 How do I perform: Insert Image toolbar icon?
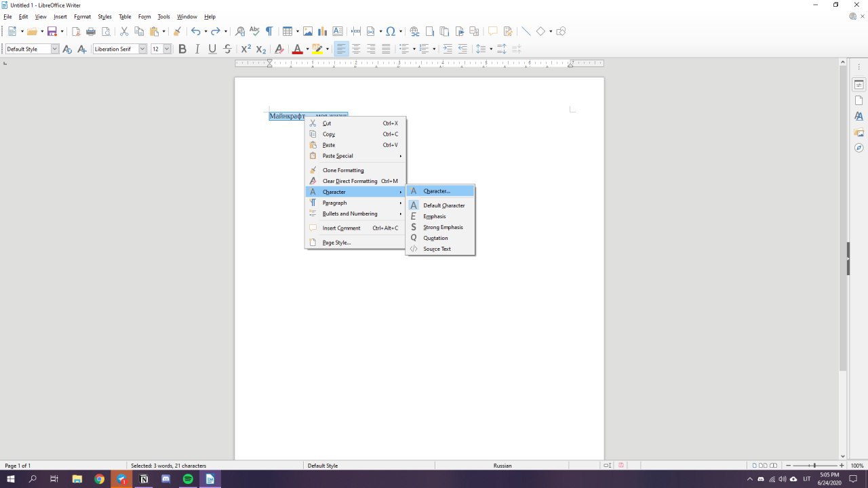click(x=308, y=31)
